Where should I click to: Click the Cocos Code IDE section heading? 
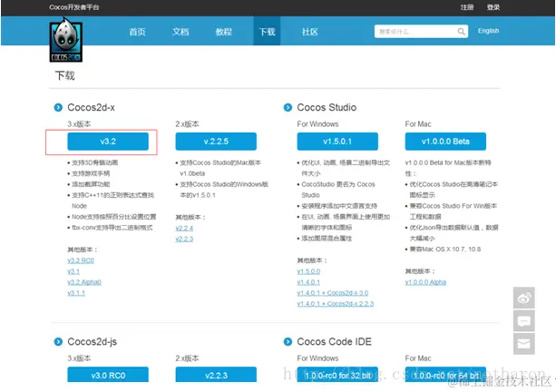(334, 341)
